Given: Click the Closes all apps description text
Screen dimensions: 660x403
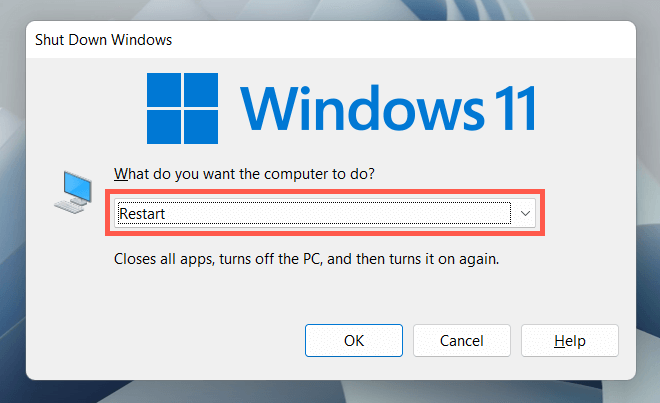Looking at the screenshot, I should (306, 258).
